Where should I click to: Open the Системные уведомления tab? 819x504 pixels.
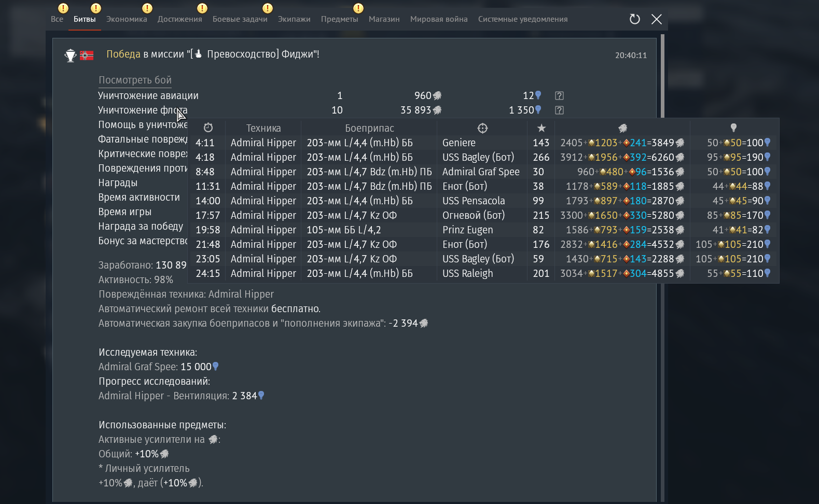[523, 19]
